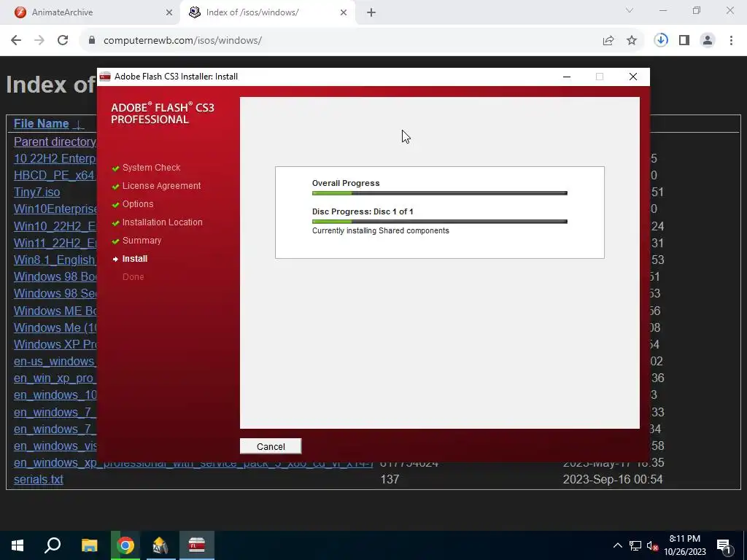Click 'Currently installing Shared components' status text
This screenshot has width=747, height=560.
coord(381,230)
